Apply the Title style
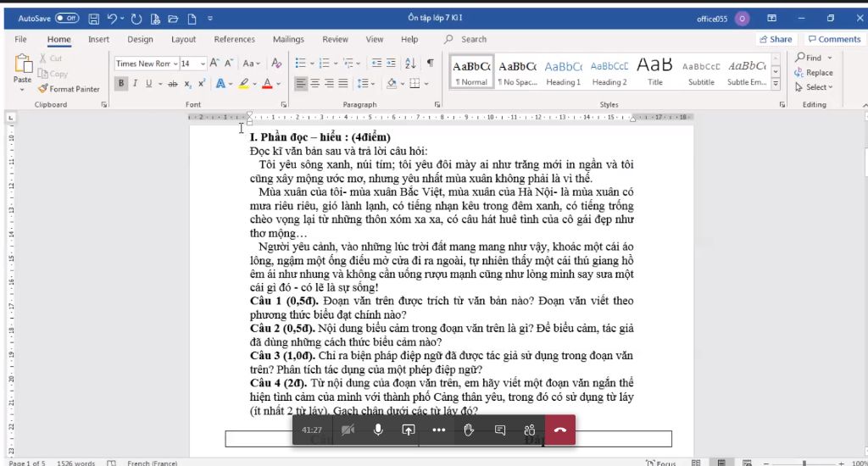This screenshot has width=868, height=466. [655, 72]
